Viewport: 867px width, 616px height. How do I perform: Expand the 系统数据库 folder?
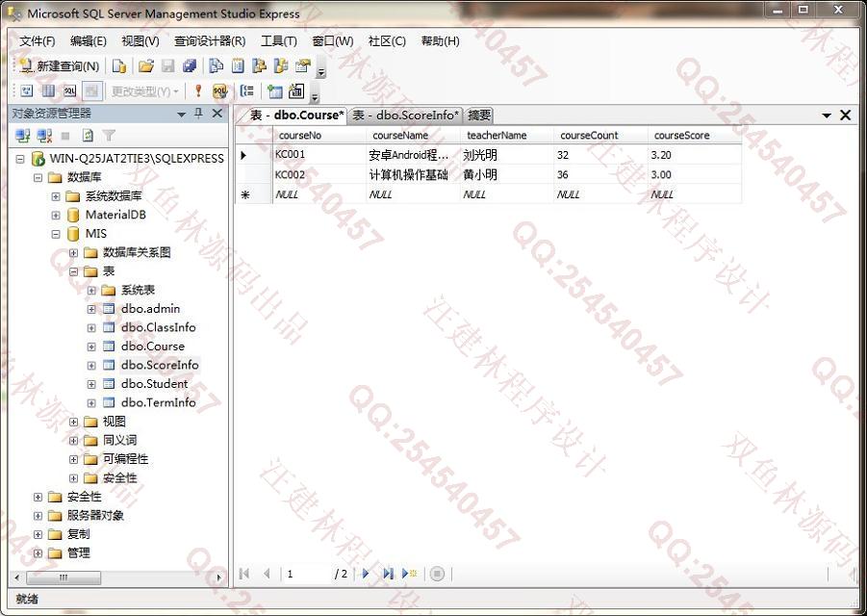point(56,196)
